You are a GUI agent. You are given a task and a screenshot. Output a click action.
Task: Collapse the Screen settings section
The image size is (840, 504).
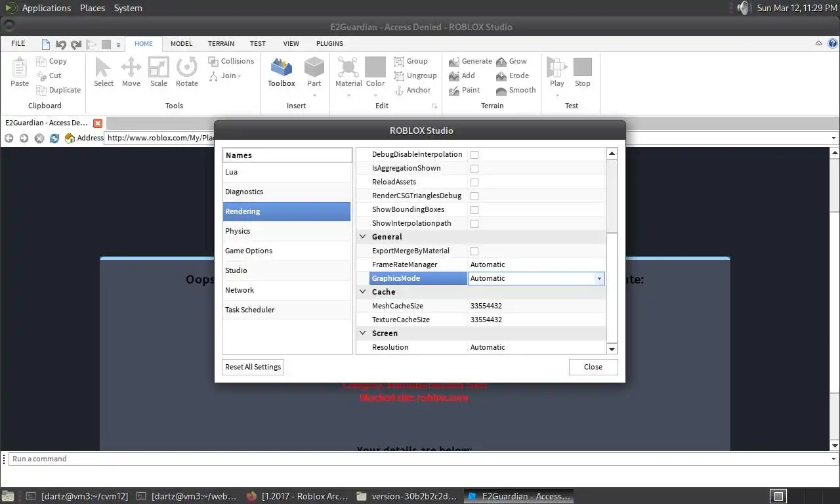363,333
